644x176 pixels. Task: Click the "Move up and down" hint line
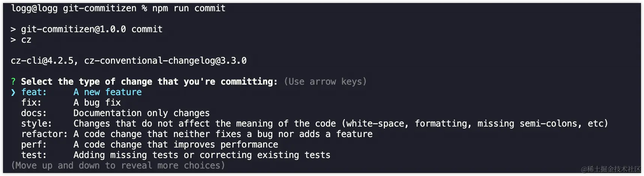(x=118, y=166)
